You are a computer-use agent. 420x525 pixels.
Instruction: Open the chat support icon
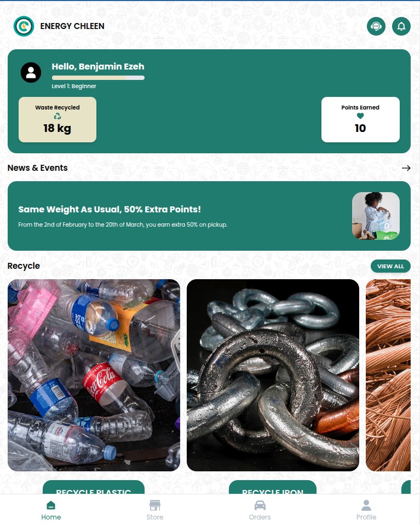pyautogui.click(x=376, y=26)
